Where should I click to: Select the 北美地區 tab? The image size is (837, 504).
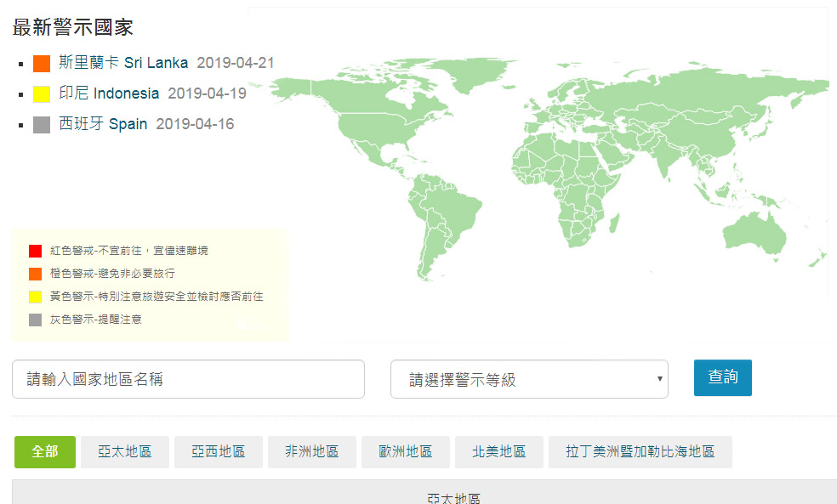coord(499,452)
